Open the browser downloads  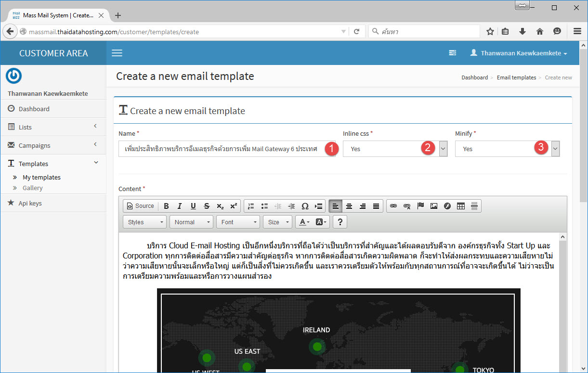pyautogui.click(x=523, y=31)
